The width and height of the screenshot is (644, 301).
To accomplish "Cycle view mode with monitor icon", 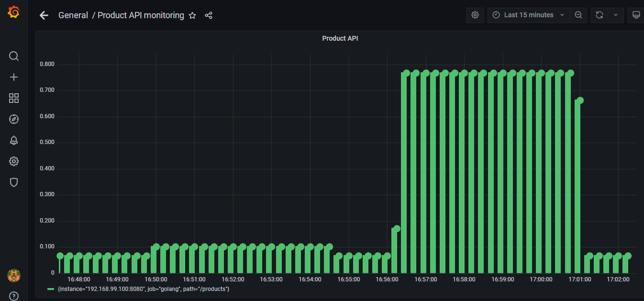I will tap(636, 15).
